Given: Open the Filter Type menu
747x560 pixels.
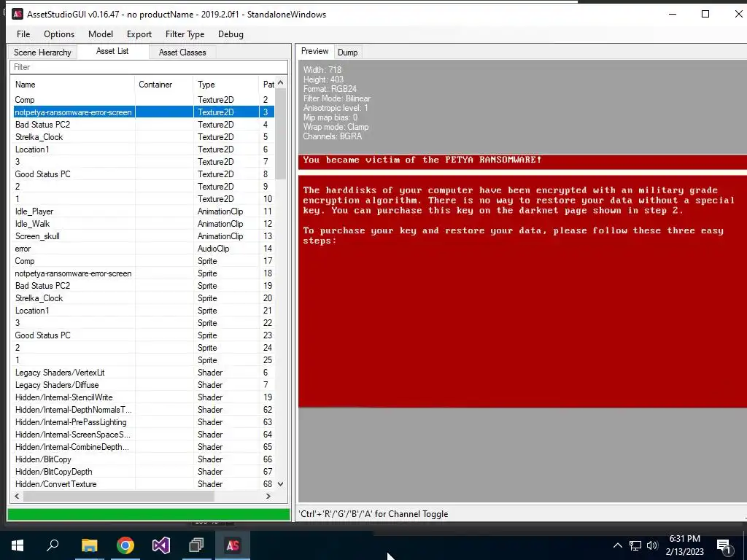Looking at the screenshot, I should point(185,34).
